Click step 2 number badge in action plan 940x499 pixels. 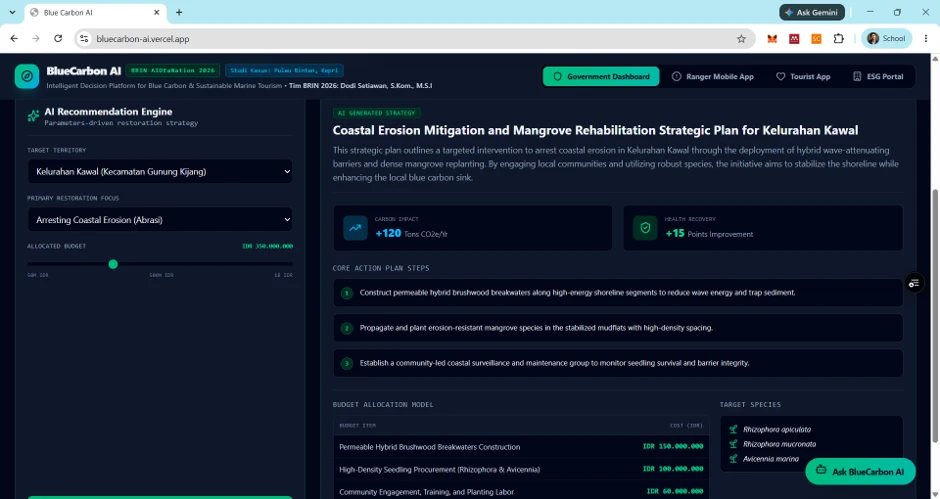[x=347, y=328]
